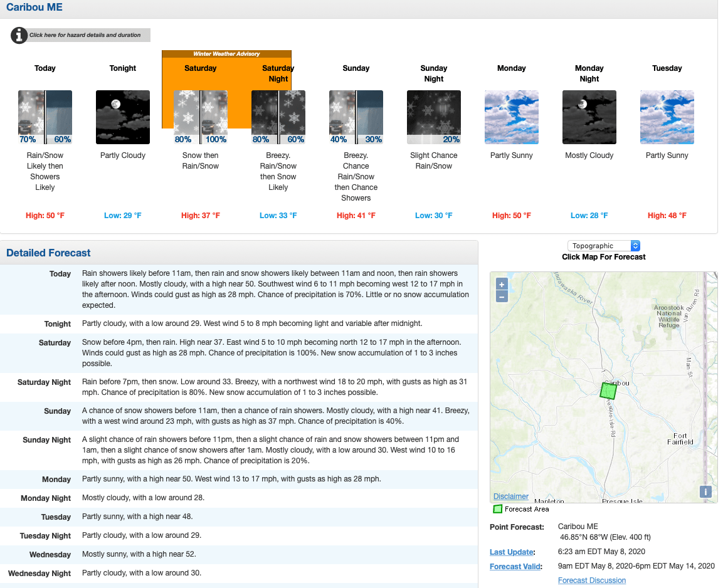The height and width of the screenshot is (588, 723).
Task: Click 'Mostly cloudy, with a low around 28.' text
Action: (x=143, y=498)
